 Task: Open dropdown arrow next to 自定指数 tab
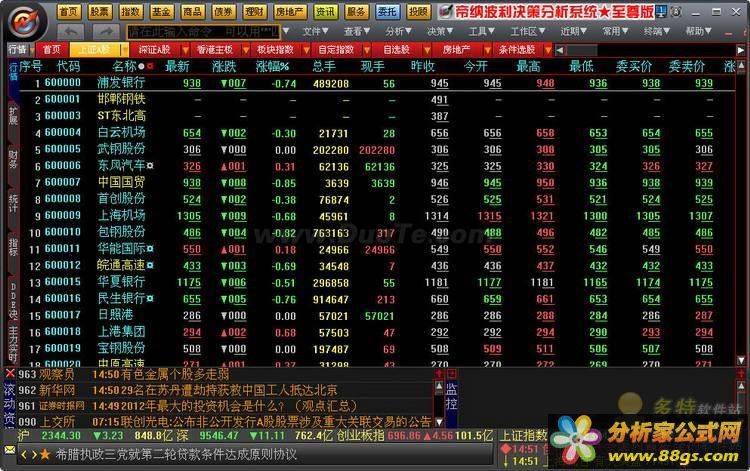coord(367,50)
